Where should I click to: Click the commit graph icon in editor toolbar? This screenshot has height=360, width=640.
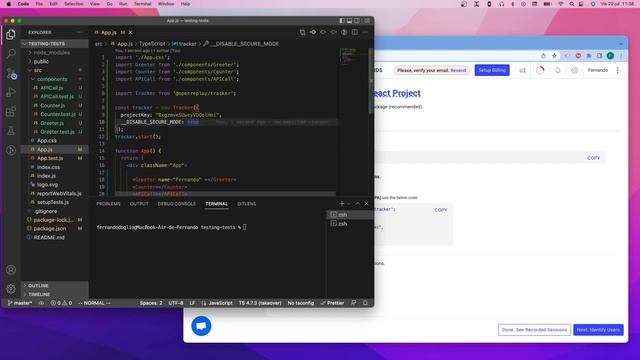tap(313, 32)
